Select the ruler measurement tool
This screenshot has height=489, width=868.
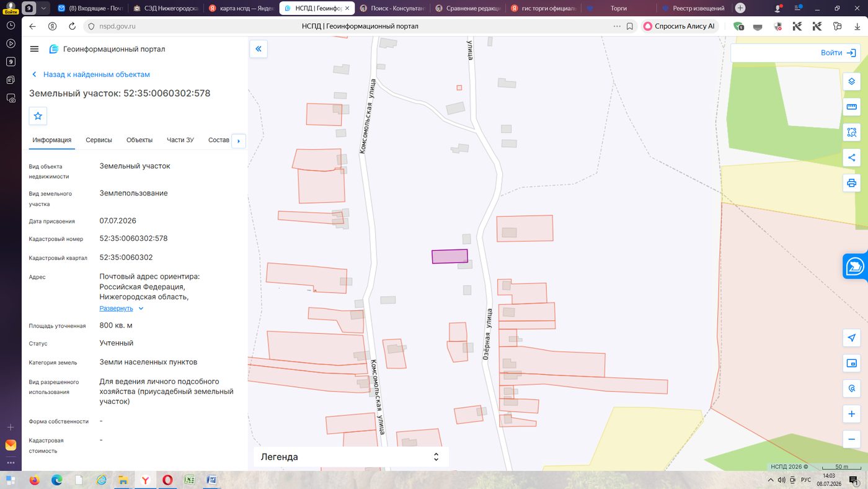tap(851, 107)
